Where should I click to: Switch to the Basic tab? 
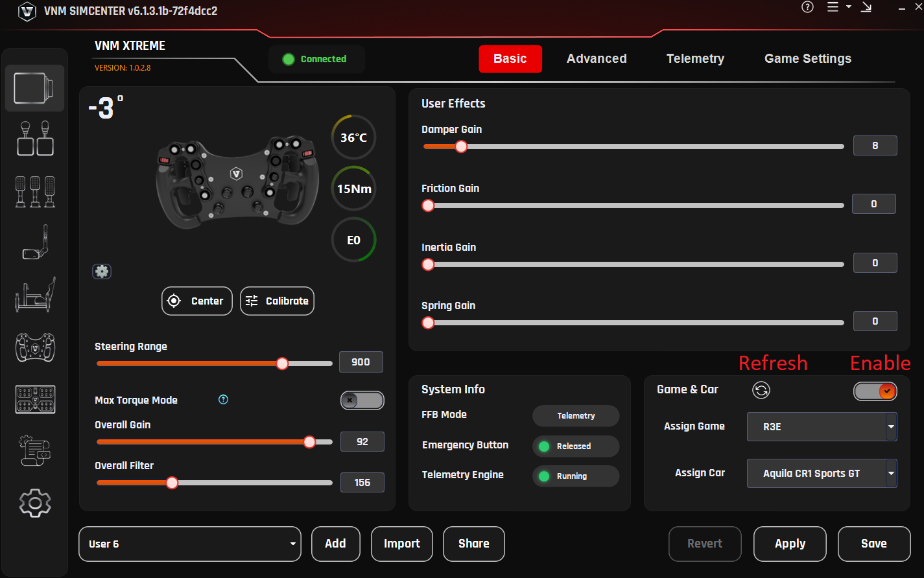pos(510,59)
